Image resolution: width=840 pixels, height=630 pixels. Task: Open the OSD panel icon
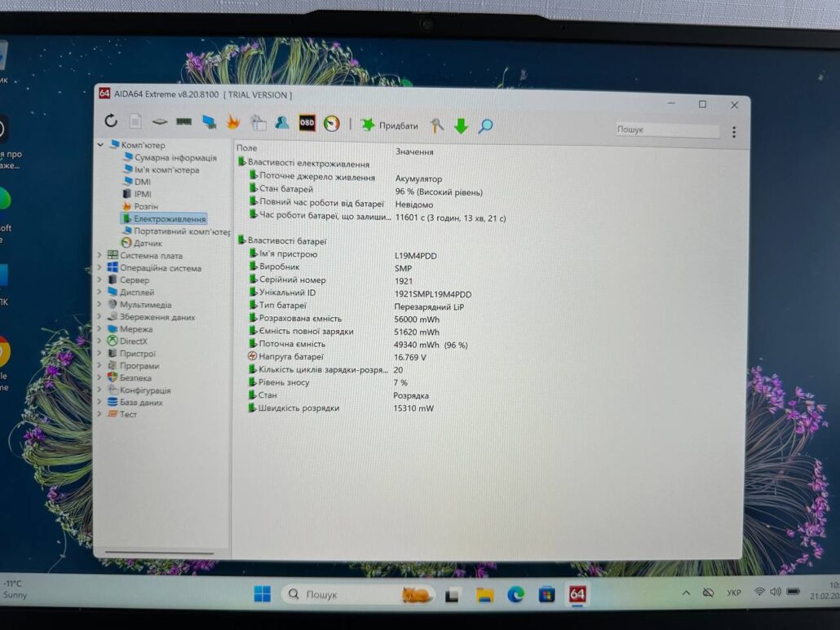(307, 123)
